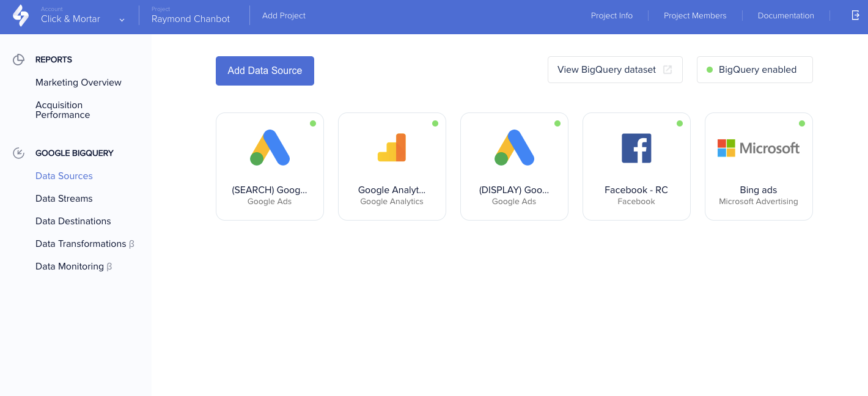The image size is (868, 396).
Task: Click the Facebook logo icon
Action: click(x=636, y=148)
